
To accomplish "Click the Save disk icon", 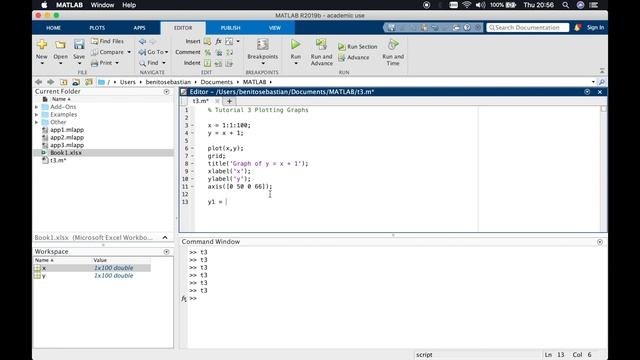I will pos(79,44).
